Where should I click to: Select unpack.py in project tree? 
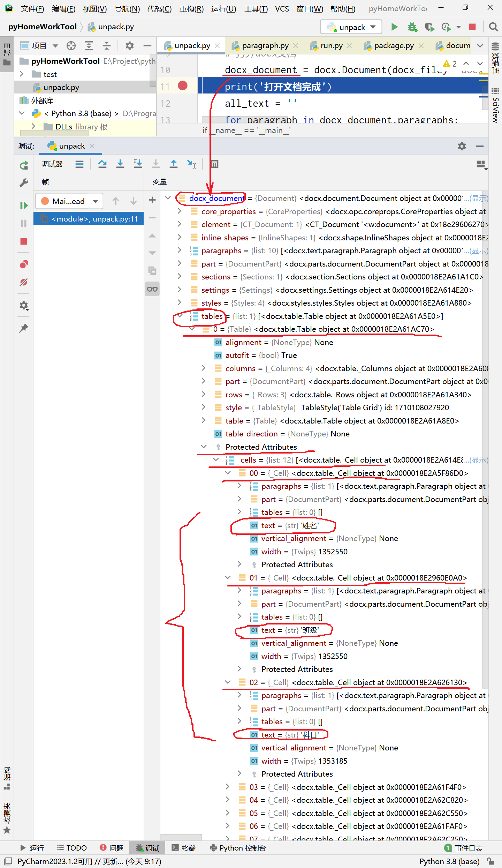coord(61,87)
